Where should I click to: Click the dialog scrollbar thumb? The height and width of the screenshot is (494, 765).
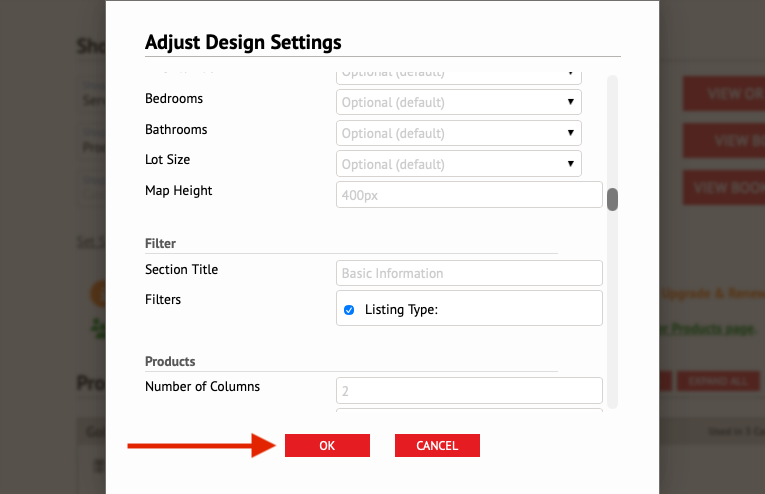coord(612,199)
